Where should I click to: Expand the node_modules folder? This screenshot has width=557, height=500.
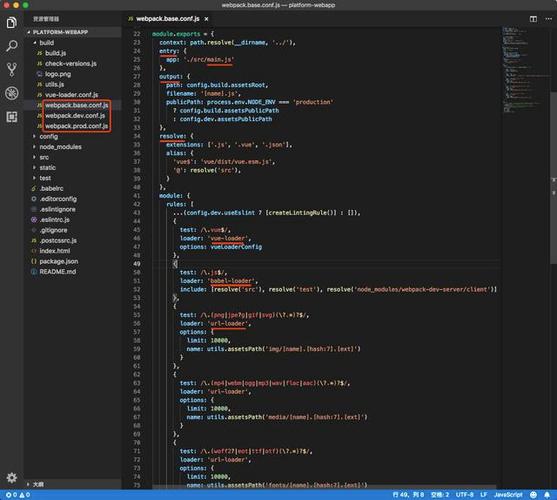[x=73, y=147]
